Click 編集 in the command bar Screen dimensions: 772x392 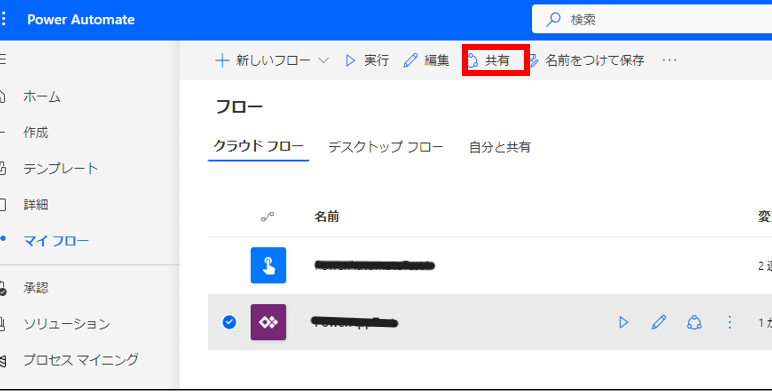click(426, 61)
